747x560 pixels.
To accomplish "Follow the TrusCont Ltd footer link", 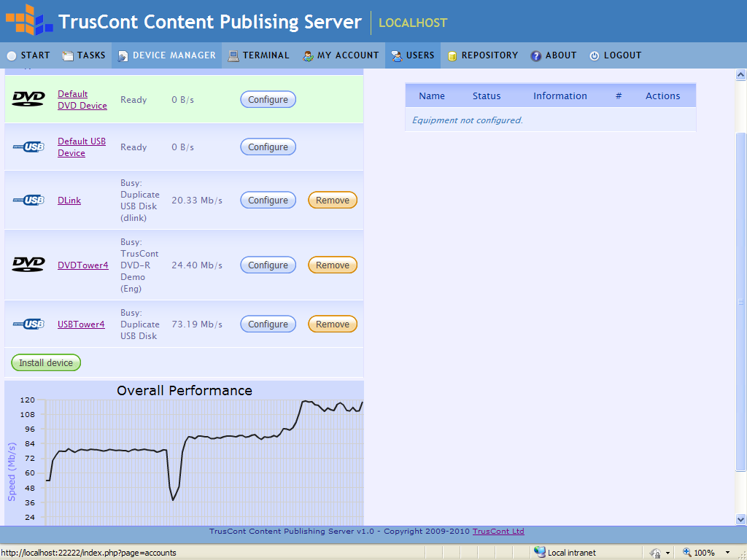I will click(x=498, y=531).
